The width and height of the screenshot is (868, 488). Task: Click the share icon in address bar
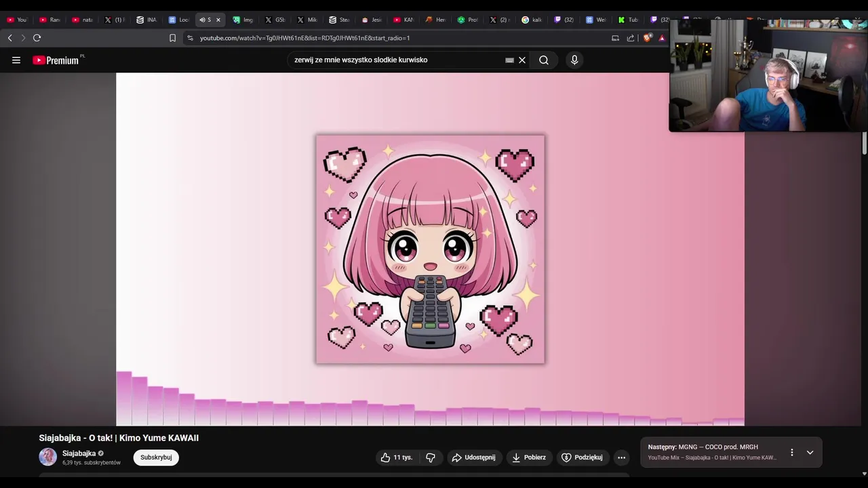631,38
